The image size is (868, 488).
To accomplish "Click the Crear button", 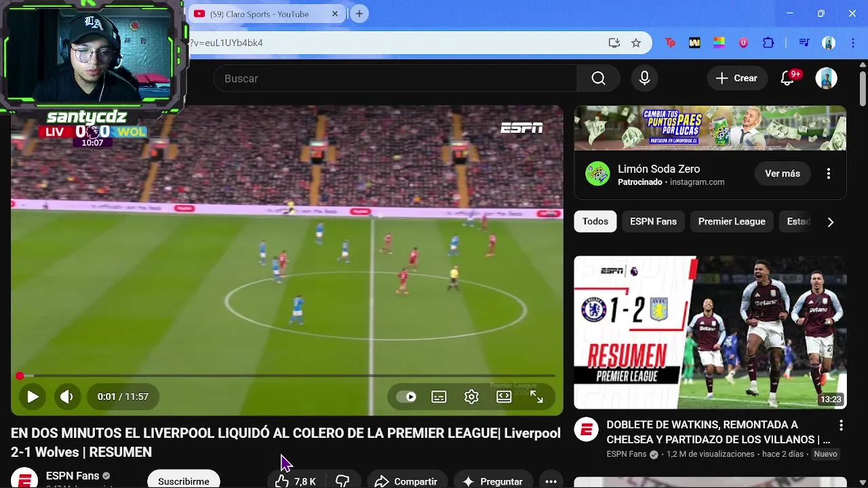I will (x=737, y=78).
